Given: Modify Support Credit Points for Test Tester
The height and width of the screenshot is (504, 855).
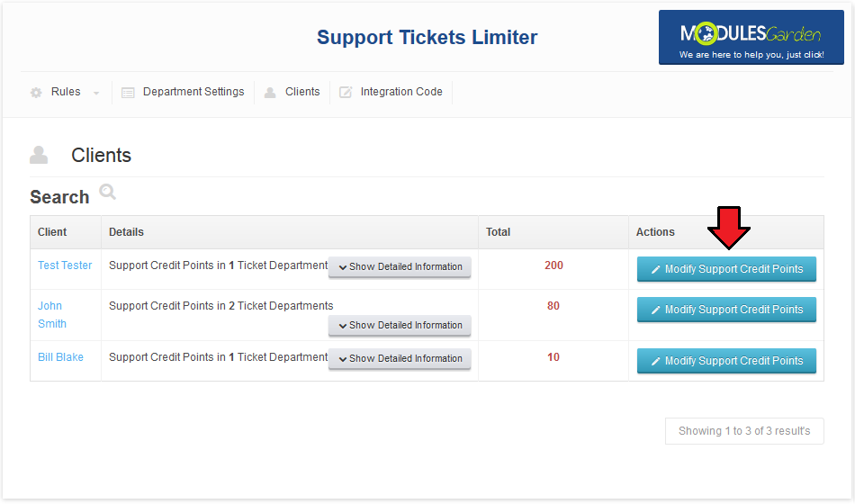Looking at the screenshot, I should [726, 269].
